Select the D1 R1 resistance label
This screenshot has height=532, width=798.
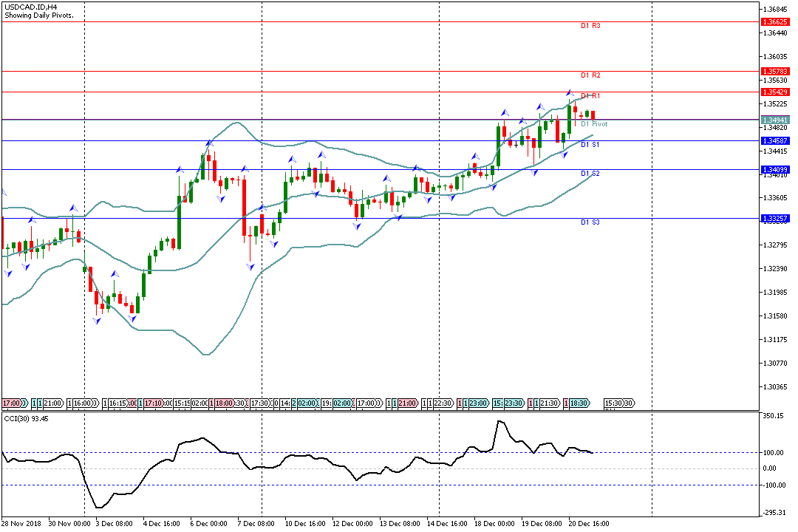590,96
